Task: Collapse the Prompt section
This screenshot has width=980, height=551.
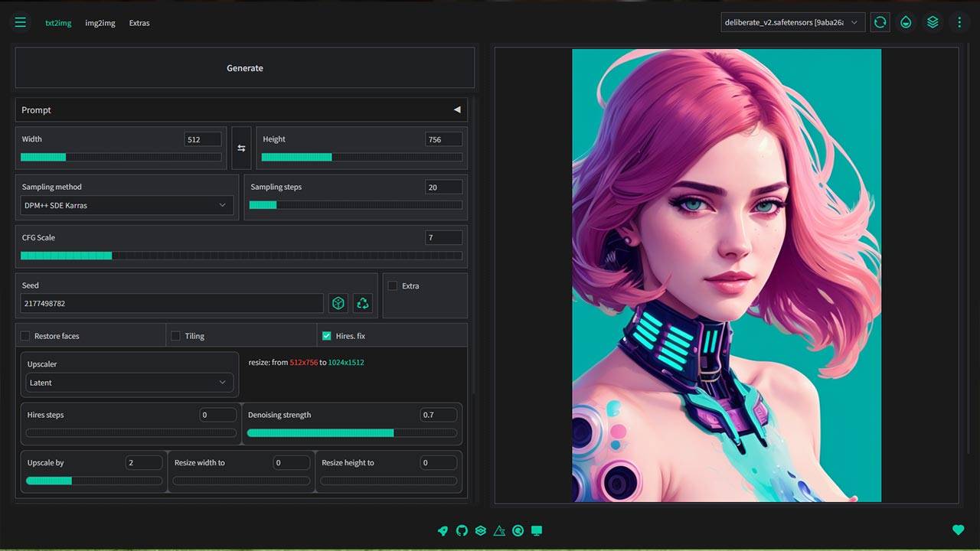Action: (457, 110)
